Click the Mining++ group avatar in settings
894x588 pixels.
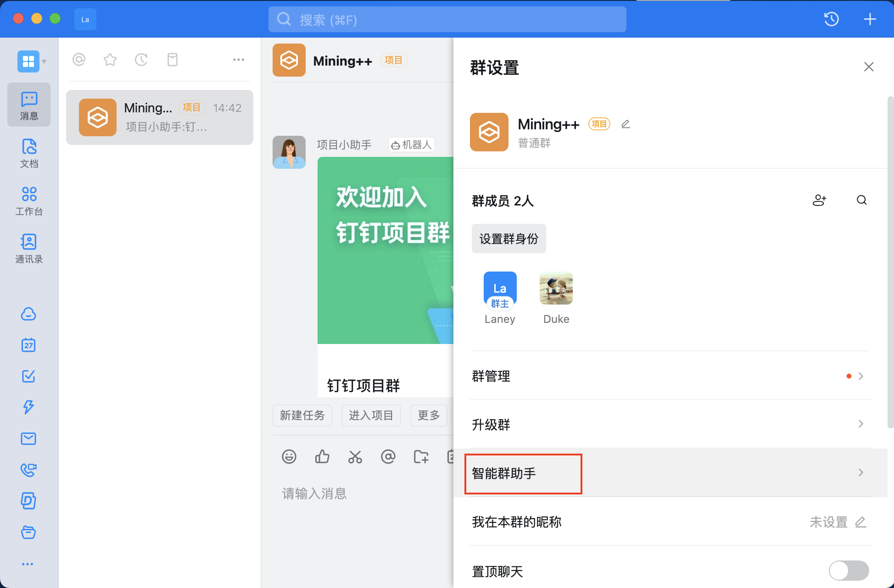489,132
